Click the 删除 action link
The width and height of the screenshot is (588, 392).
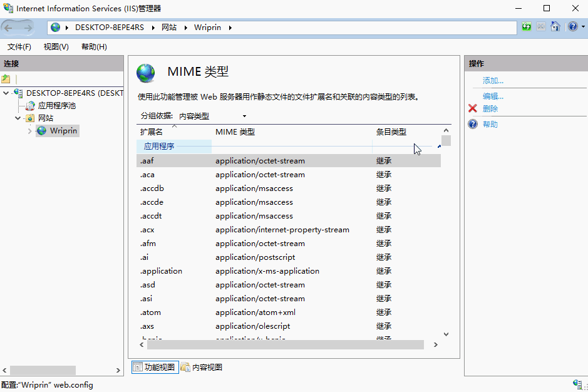[x=490, y=108]
